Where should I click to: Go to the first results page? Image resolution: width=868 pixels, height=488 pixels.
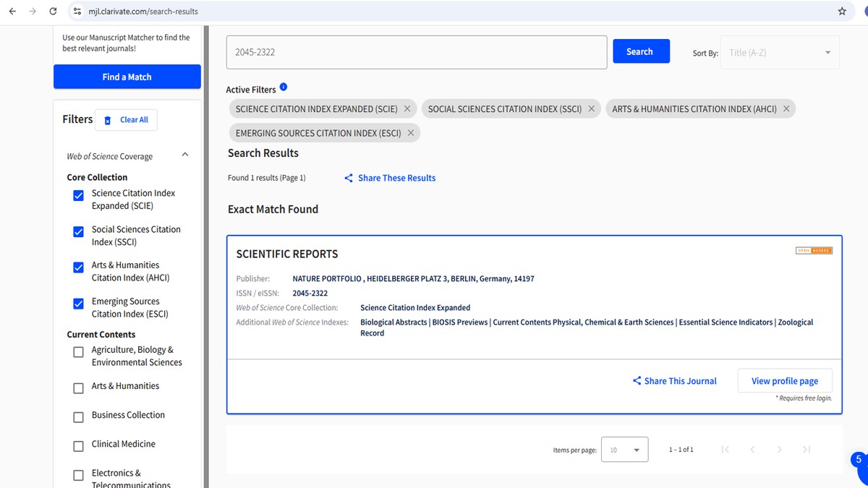click(726, 450)
